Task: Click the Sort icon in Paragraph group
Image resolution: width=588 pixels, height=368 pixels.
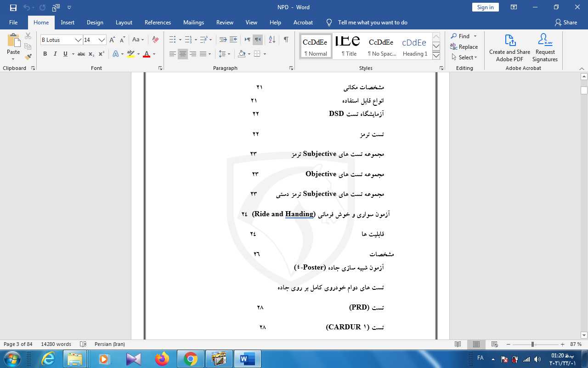Action: (271, 40)
